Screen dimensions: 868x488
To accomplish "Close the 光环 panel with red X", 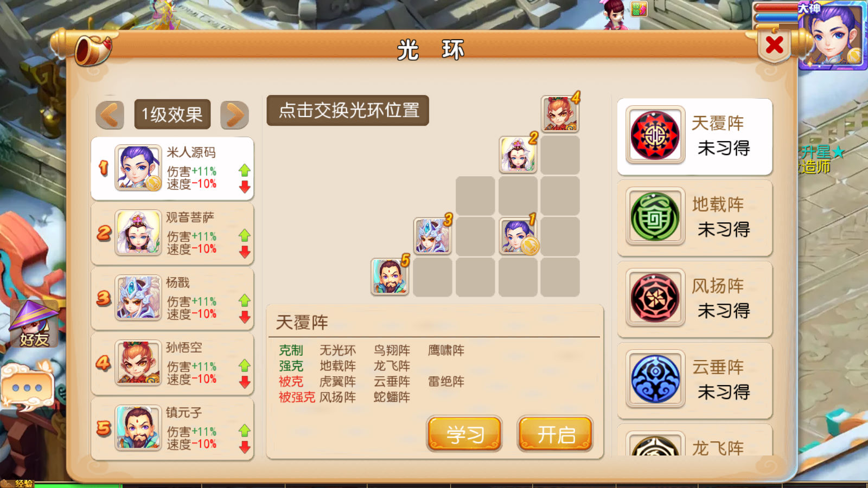I will [x=774, y=45].
